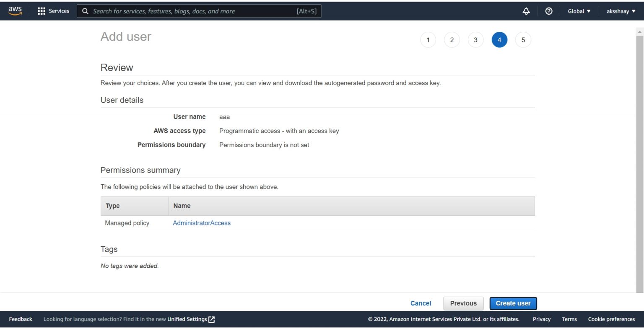Click inside the services search field
Viewport: 644px width, 328px height.
(189, 11)
